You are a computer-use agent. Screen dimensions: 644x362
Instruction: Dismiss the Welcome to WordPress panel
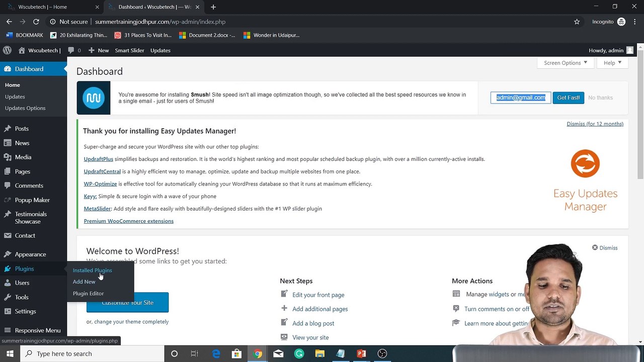pyautogui.click(x=604, y=248)
